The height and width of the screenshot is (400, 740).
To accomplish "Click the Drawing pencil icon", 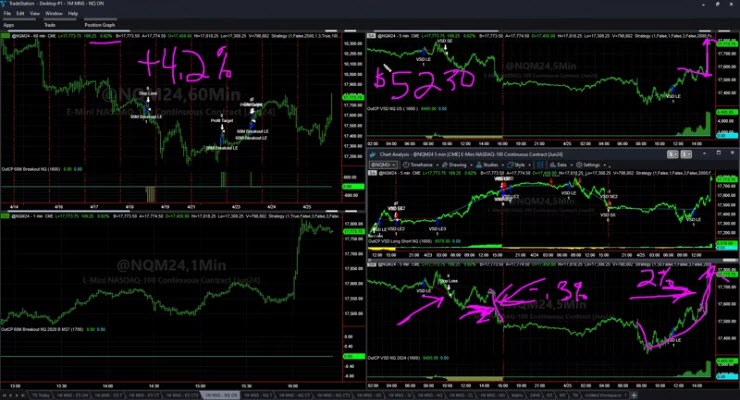I will click(445, 165).
